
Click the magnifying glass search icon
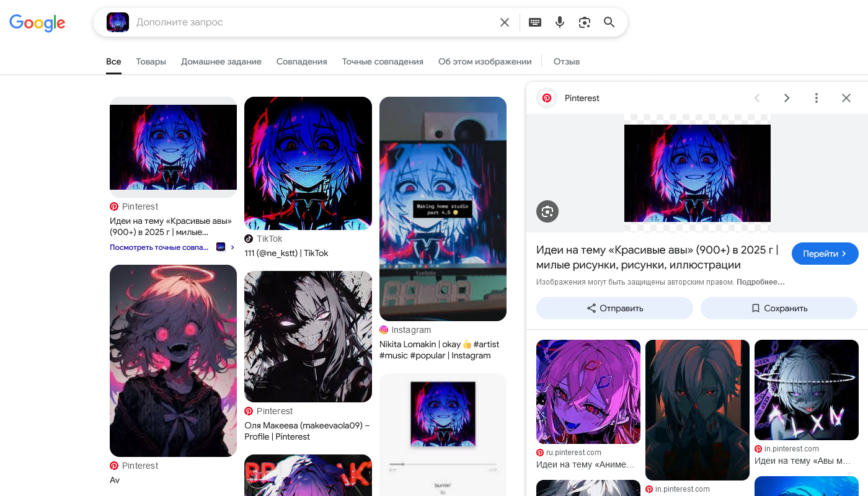coord(609,22)
